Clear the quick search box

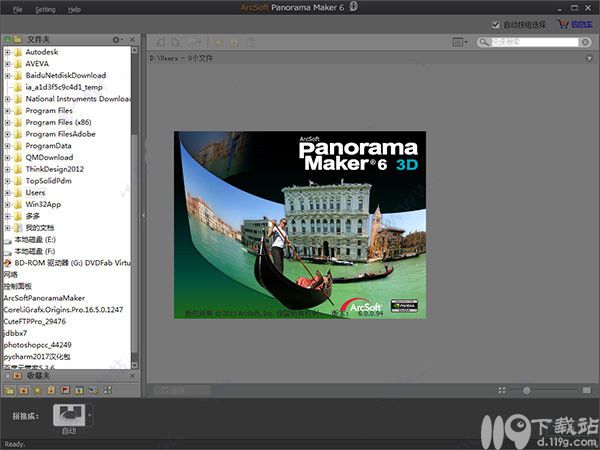pyautogui.click(x=585, y=42)
